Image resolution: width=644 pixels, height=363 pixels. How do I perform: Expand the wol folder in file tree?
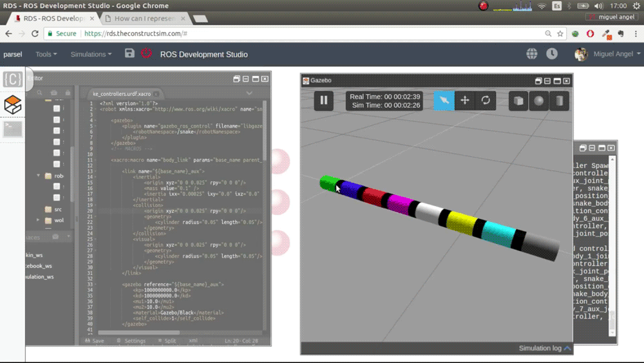pos(38,220)
